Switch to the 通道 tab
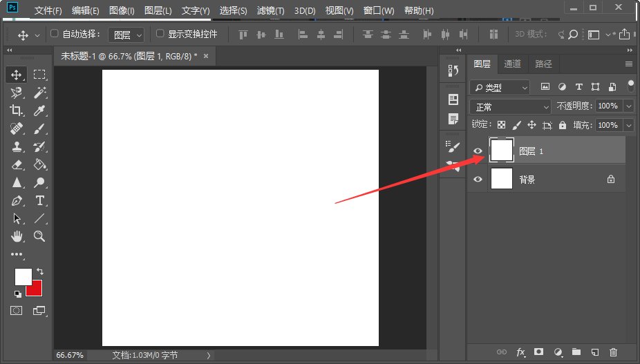This screenshot has width=640, height=364. (512, 64)
